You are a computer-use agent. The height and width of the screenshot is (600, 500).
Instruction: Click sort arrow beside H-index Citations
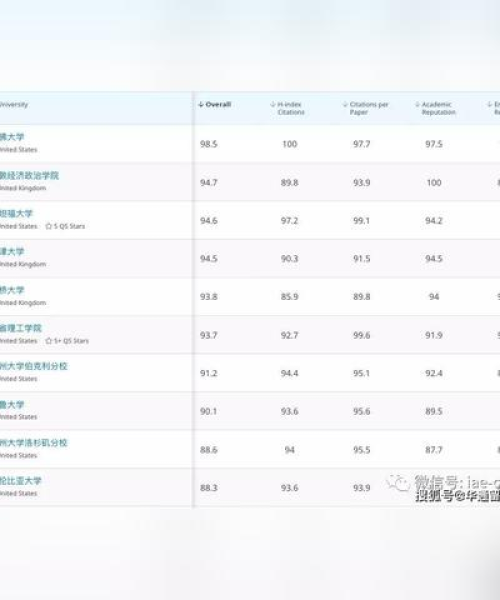(x=273, y=104)
